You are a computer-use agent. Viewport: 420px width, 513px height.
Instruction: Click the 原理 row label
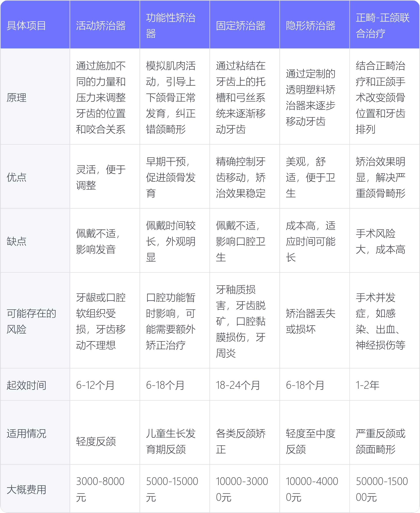(x=35, y=97)
